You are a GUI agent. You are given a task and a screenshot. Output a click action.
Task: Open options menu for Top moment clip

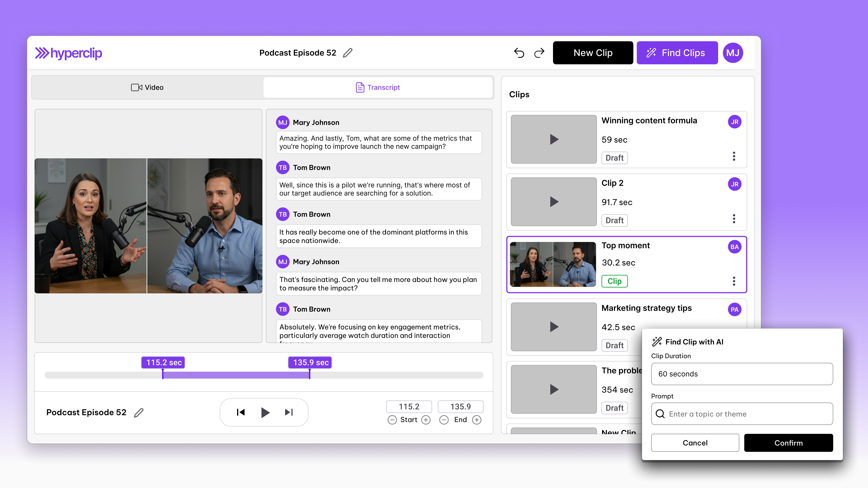[734, 281]
